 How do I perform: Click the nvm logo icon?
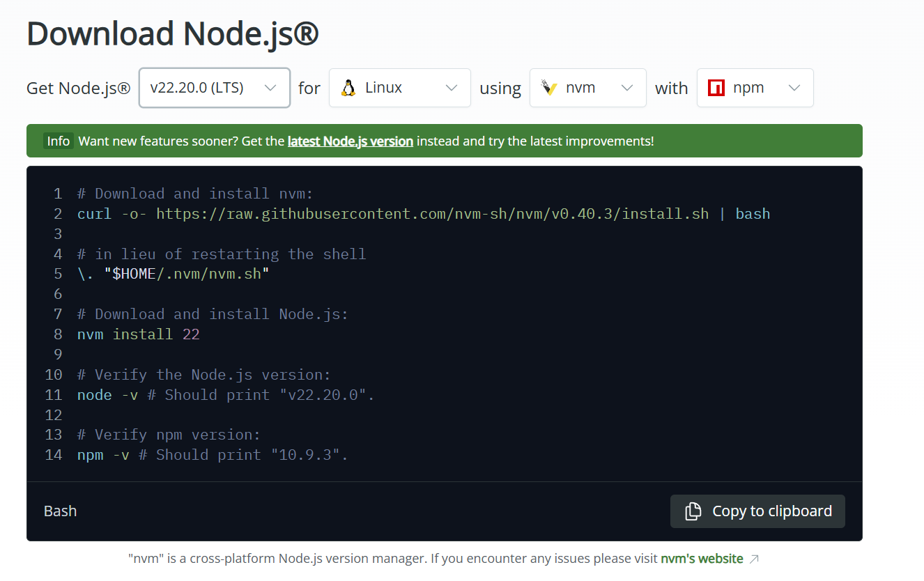tap(549, 88)
